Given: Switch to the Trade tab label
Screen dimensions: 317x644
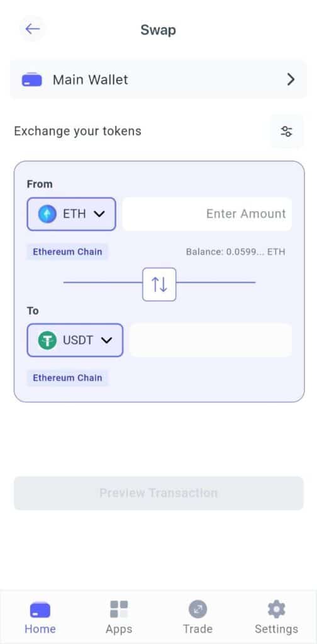Looking at the screenshot, I should (197, 629).
